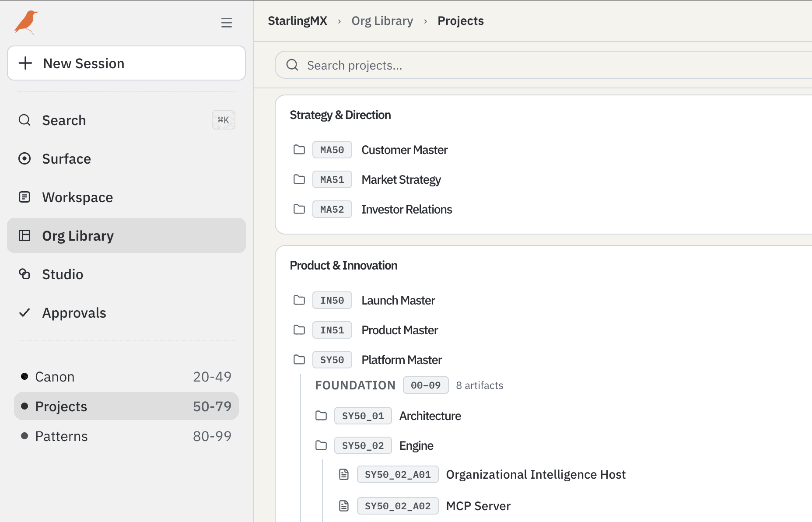Viewport: 812px width, 522px height.
Task: Expand the Architecture folder
Action: pos(321,416)
